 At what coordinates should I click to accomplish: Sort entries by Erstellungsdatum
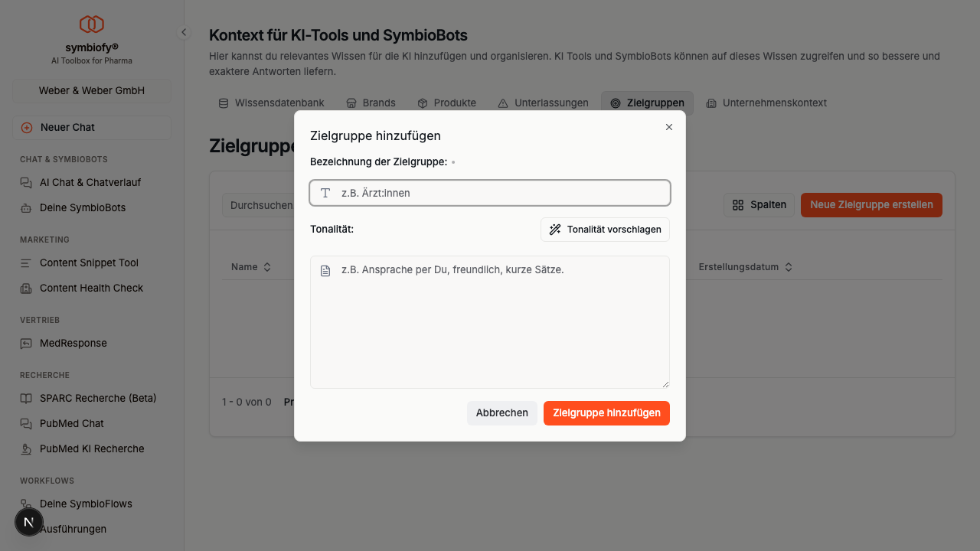coord(745,267)
